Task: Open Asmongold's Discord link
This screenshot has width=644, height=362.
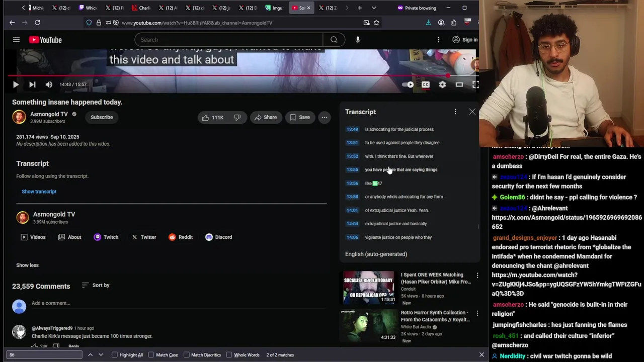Action: 219,237
